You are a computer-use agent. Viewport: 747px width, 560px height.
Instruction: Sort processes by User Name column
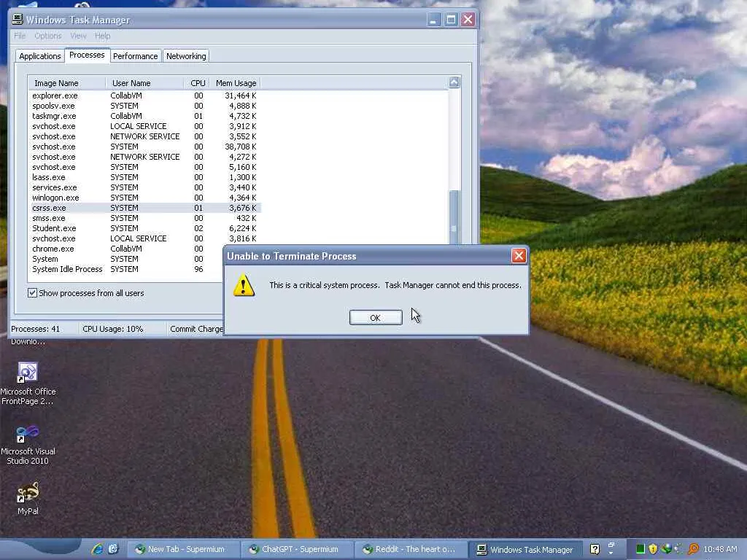point(144,83)
